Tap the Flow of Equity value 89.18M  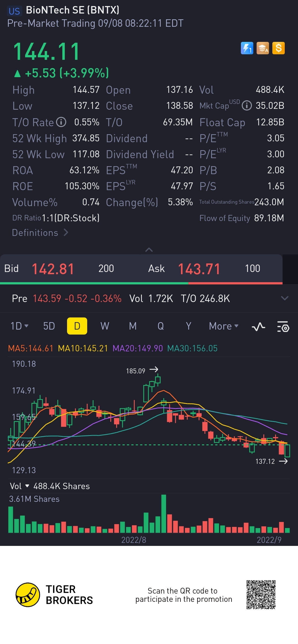(269, 218)
